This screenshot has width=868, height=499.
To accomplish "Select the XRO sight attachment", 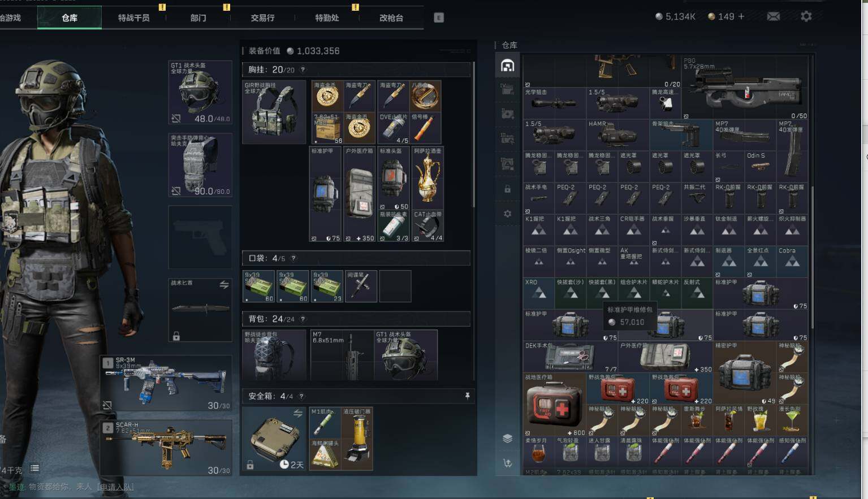I will click(x=539, y=293).
